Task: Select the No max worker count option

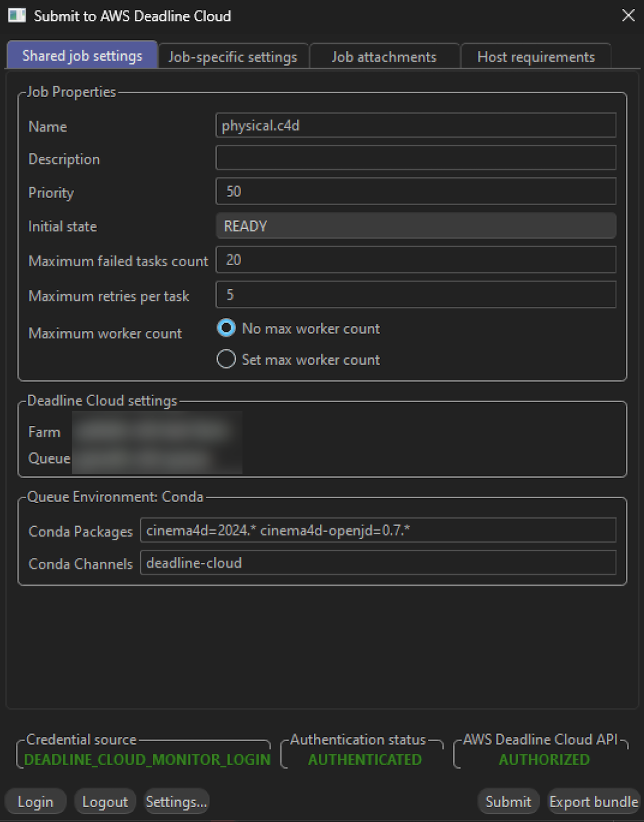Action: point(226,328)
